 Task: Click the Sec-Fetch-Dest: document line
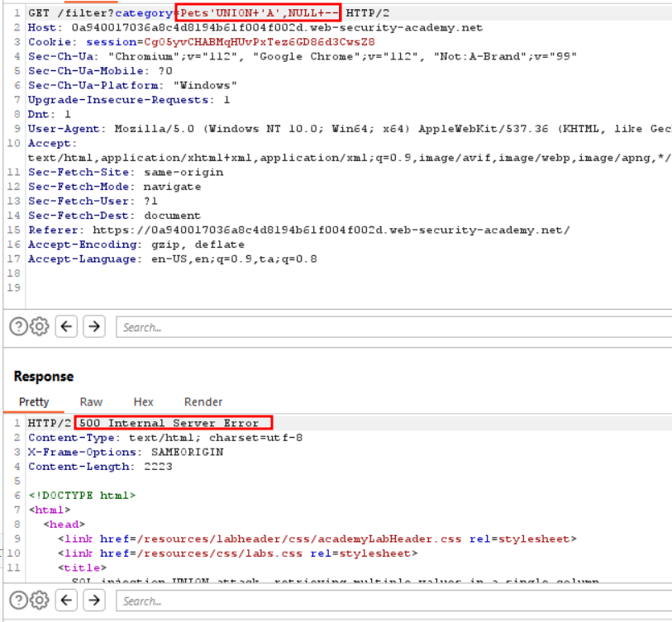tap(114, 216)
